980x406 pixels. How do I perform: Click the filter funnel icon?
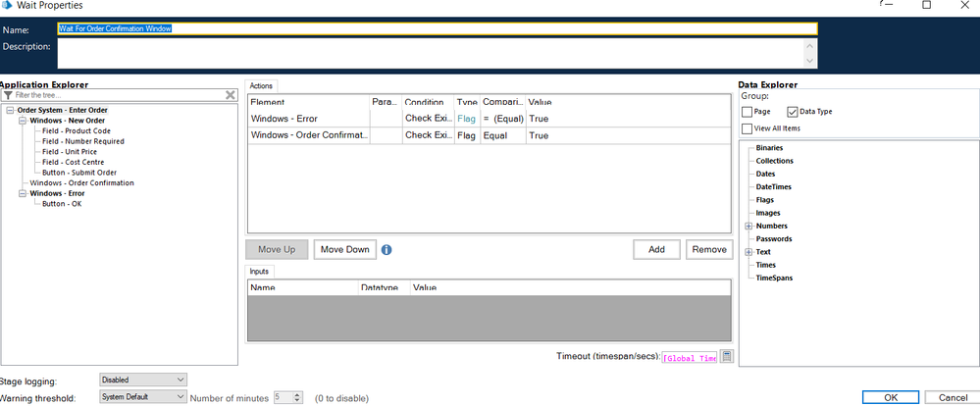[8, 95]
